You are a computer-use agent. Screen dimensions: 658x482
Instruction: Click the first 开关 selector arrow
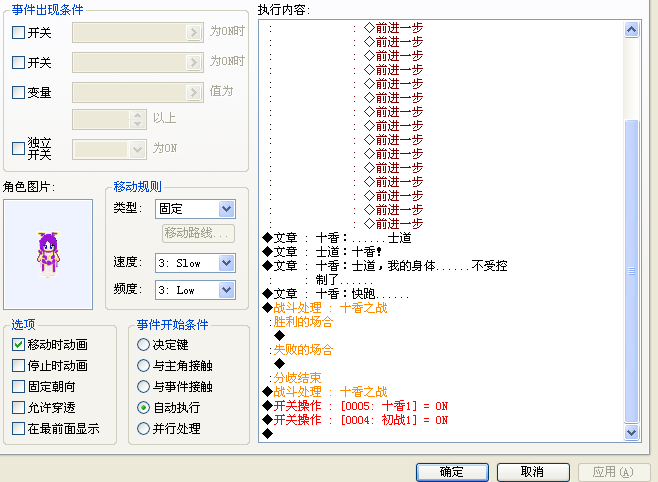pyautogui.click(x=193, y=32)
